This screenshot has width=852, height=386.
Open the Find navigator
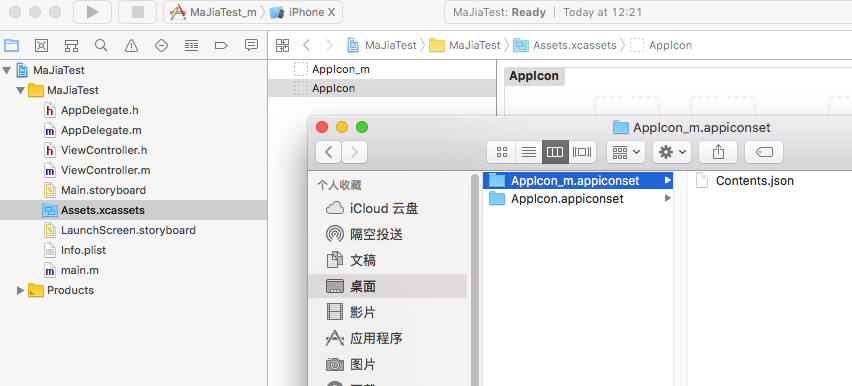[x=101, y=45]
